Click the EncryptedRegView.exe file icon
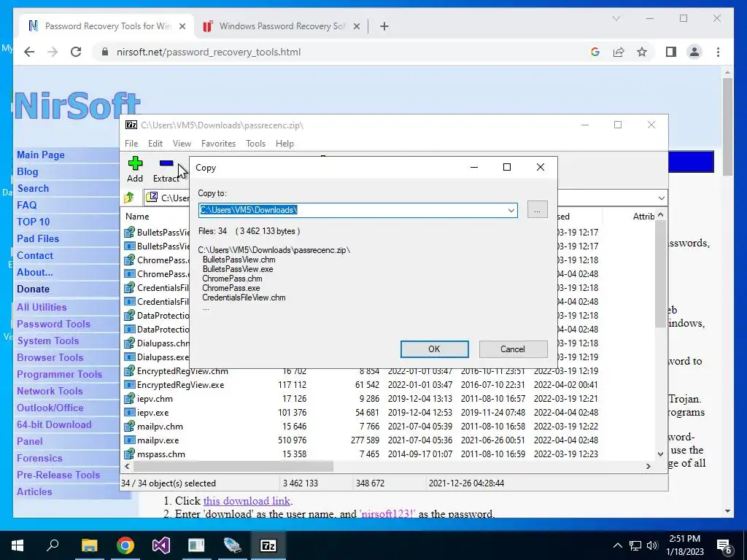 click(x=130, y=385)
